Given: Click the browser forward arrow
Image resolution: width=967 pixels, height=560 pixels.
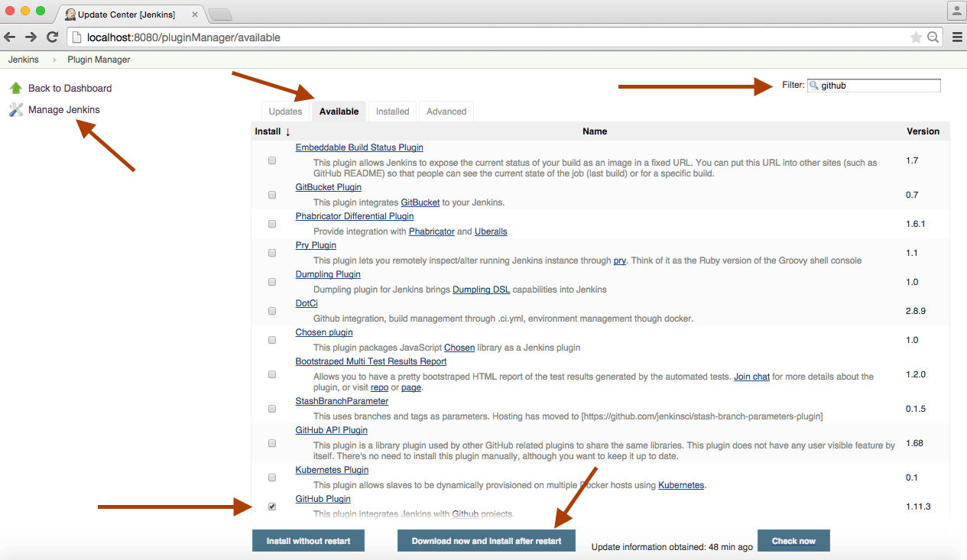Looking at the screenshot, I should coord(31,37).
